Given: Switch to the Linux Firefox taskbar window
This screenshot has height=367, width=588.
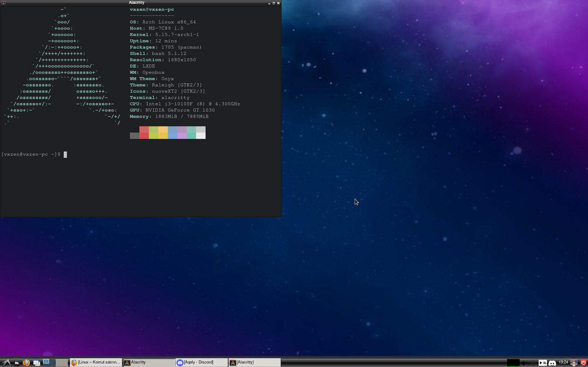Looking at the screenshot, I should coord(96,362).
